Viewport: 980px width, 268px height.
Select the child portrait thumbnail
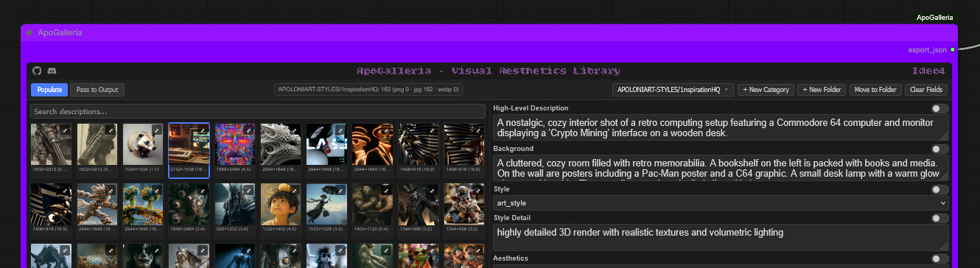click(281, 204)
